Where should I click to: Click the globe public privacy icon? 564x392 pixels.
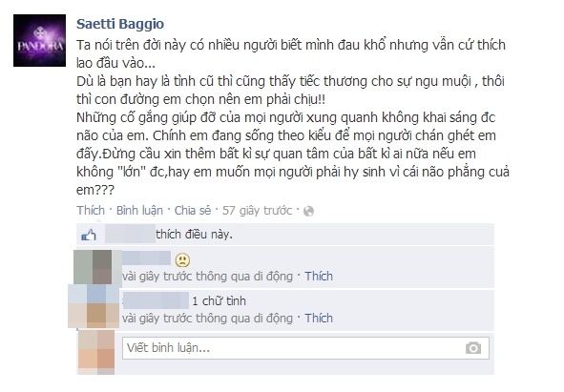[x=308, y=211]
